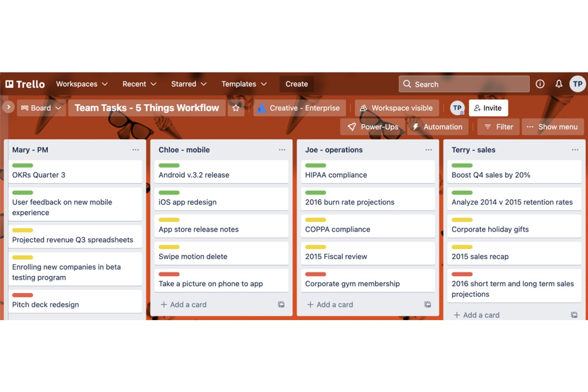Viewport: 588px width, 392px height.
Task: Open iOS app redesign card
Action: coord(221,199)
